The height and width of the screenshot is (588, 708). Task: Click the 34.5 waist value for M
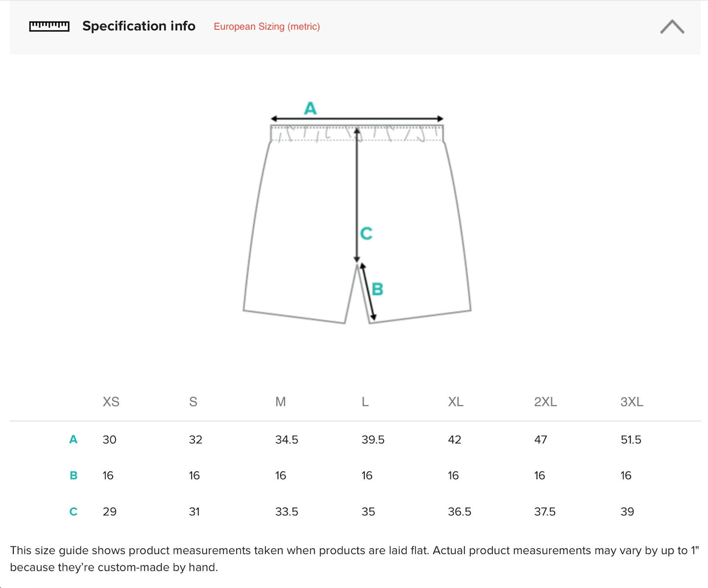point(287,440)
